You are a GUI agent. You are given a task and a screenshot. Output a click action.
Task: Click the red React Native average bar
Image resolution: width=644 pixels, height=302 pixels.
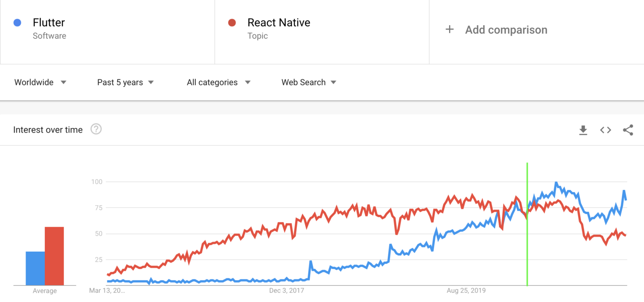click(54, 256)
